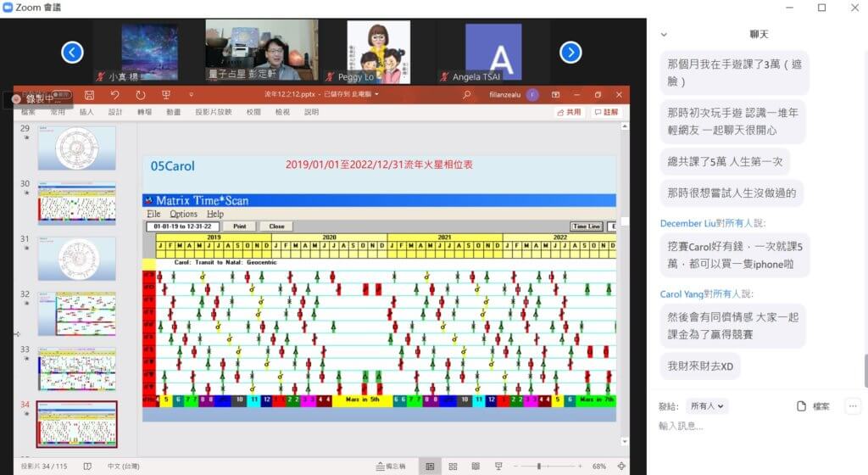
Task: Open the fillanzealu account avatar
Action: [532, 95]
